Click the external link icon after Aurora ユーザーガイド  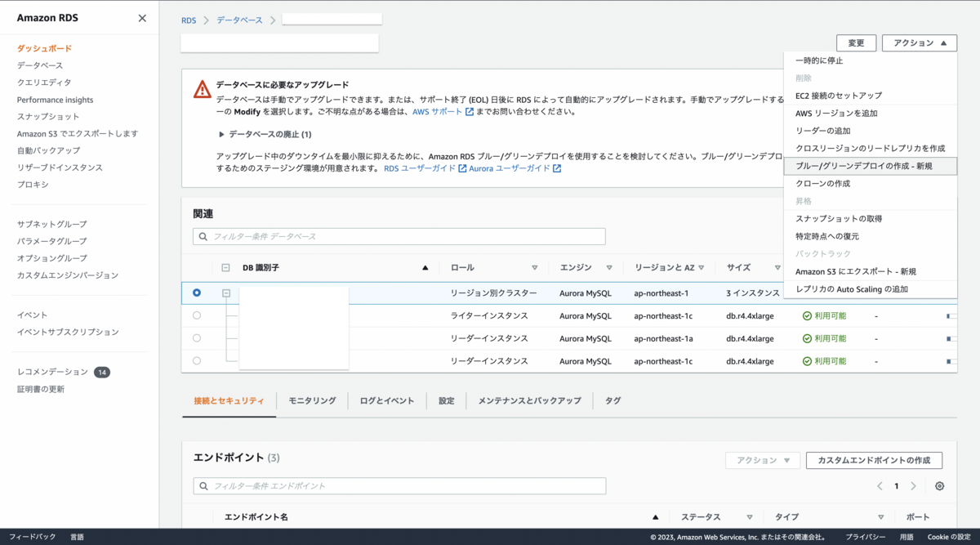coord(557,169)
